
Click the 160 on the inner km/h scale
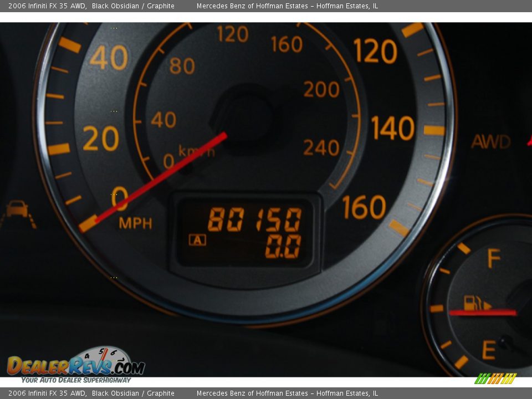pos(287,44)
